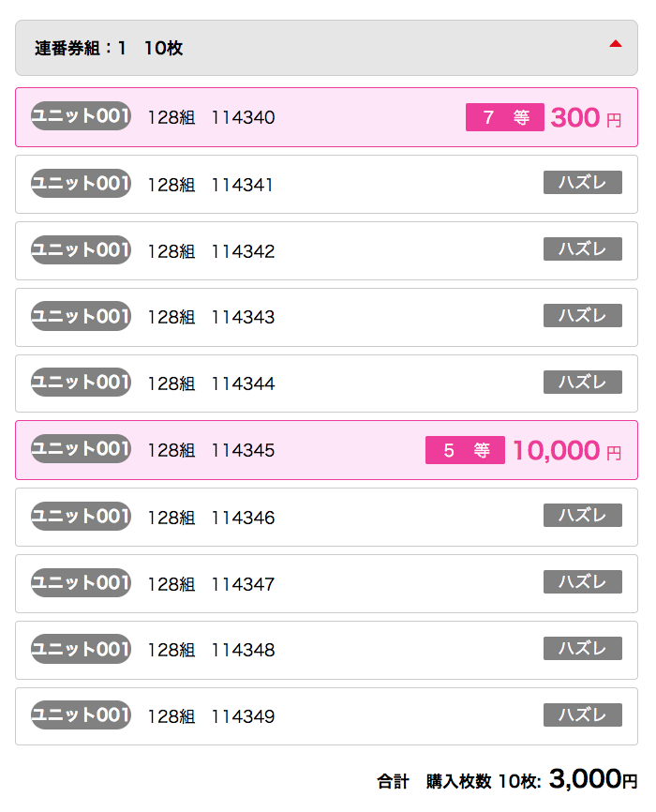Select ticket row 128組 114348
The height and width of the screenshot is (812, 656).
326,650
